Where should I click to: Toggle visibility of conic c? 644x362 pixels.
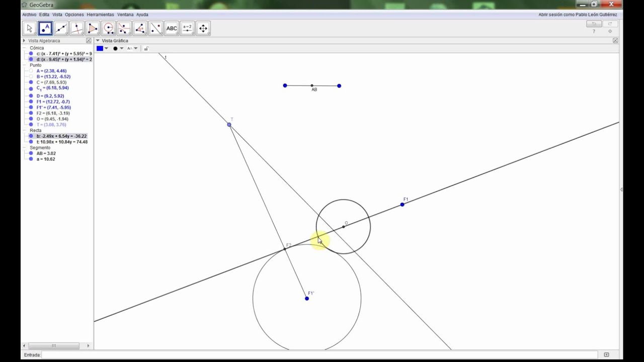[x=31, y=53]
